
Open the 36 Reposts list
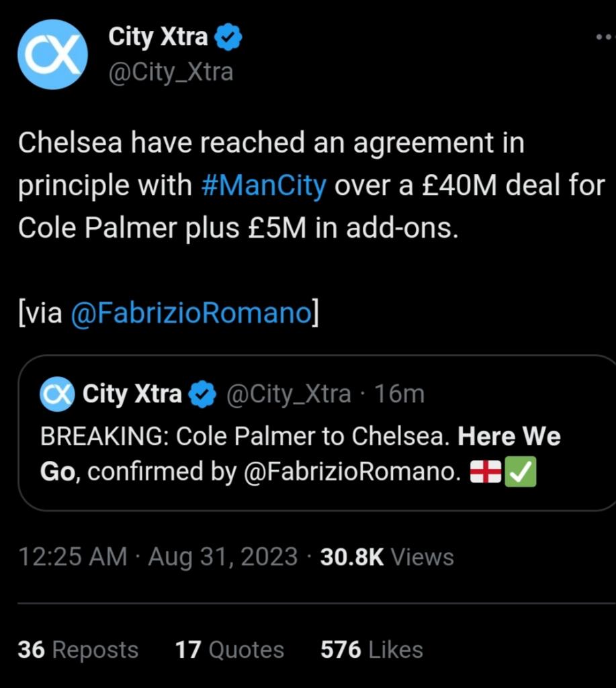coord(78,650)
